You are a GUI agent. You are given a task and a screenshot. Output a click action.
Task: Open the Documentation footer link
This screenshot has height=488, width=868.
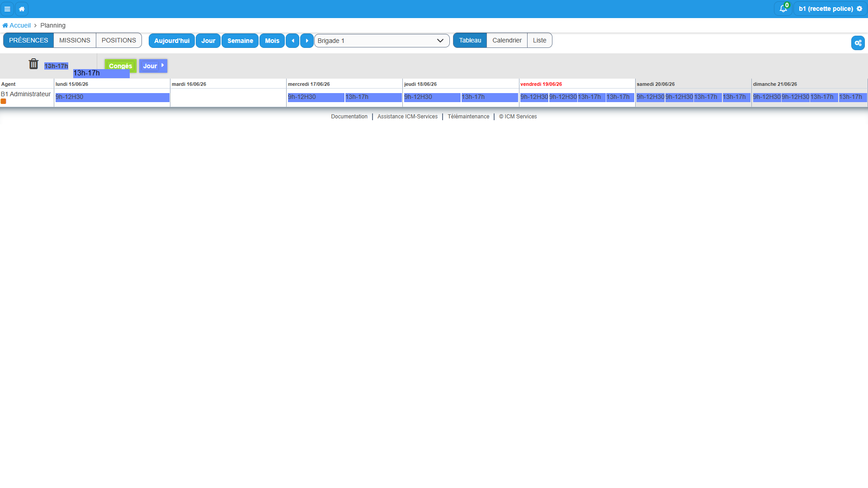click(x=349, y=117)
